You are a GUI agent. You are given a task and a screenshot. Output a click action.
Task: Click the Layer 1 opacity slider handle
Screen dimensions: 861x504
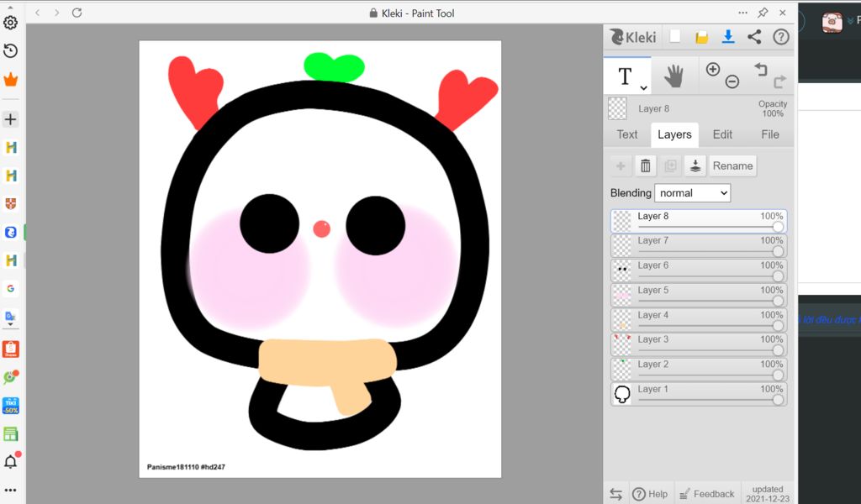778,401
